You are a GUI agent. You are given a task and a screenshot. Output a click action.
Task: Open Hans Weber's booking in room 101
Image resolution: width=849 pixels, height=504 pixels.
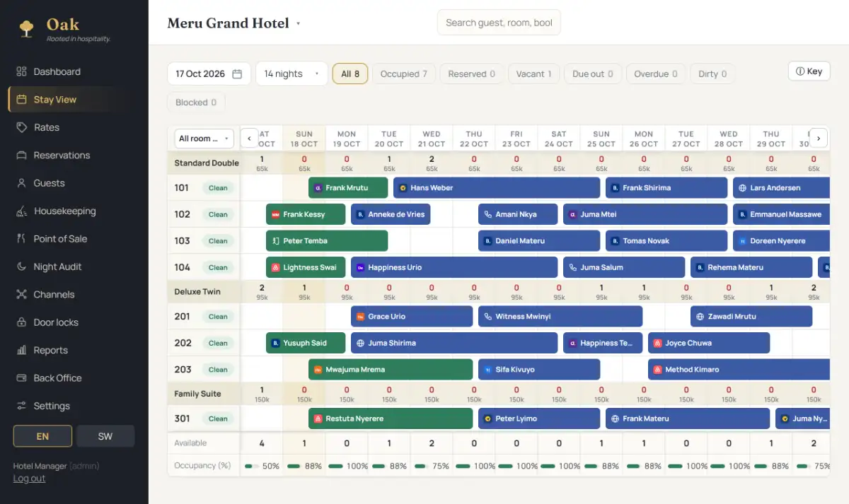coord(496,188)
